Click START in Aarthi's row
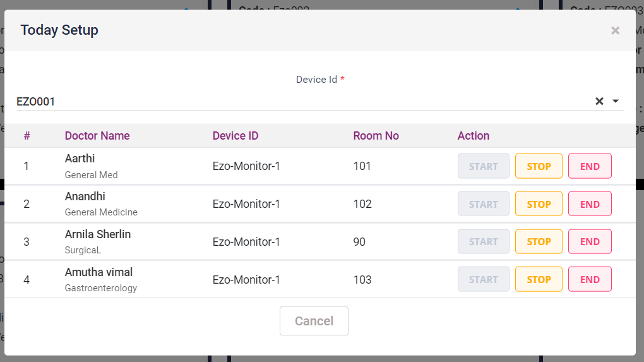Screen dimensions: 644x362 (483, 166)
